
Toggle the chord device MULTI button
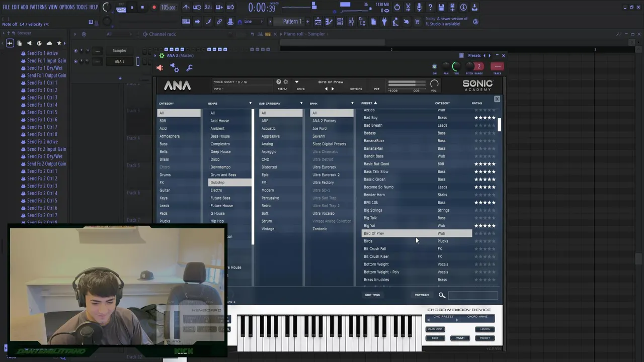[460, 338]
